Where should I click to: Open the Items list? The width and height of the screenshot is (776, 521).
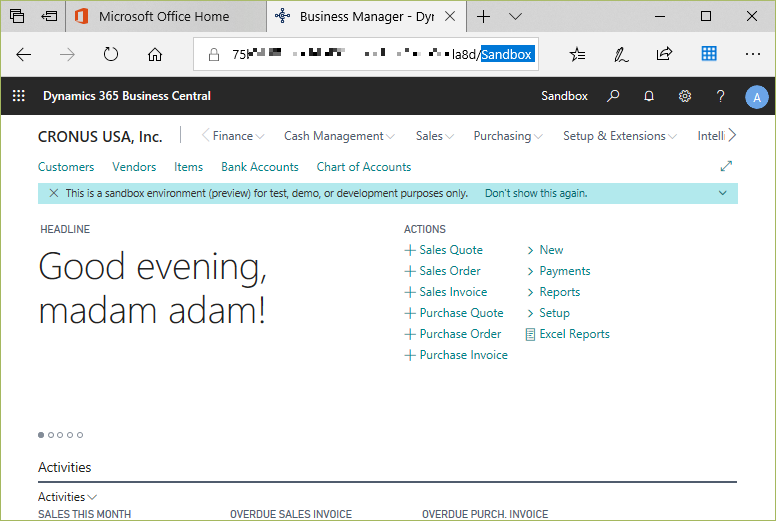(188, 167)
